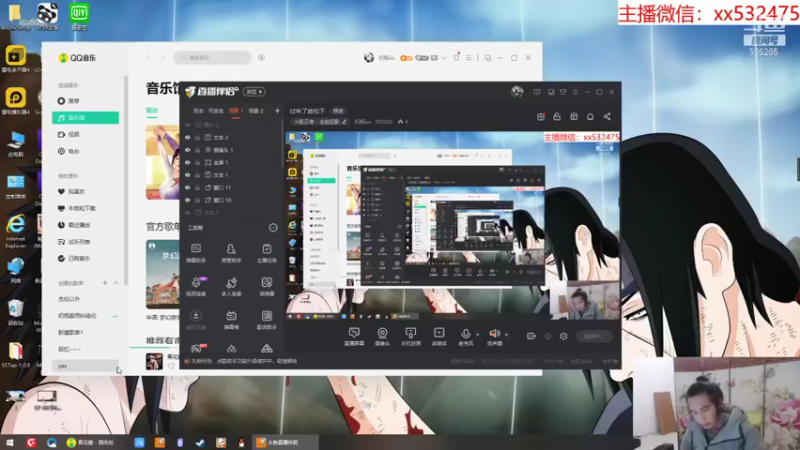
Task: Click the 修改 title edit button
Action: pos(338,111)
